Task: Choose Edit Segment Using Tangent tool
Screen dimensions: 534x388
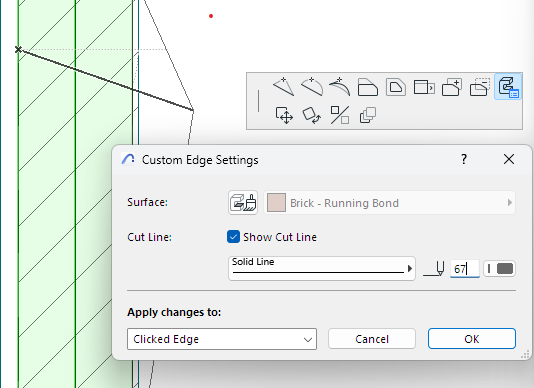Action: [x=340, y=87]
